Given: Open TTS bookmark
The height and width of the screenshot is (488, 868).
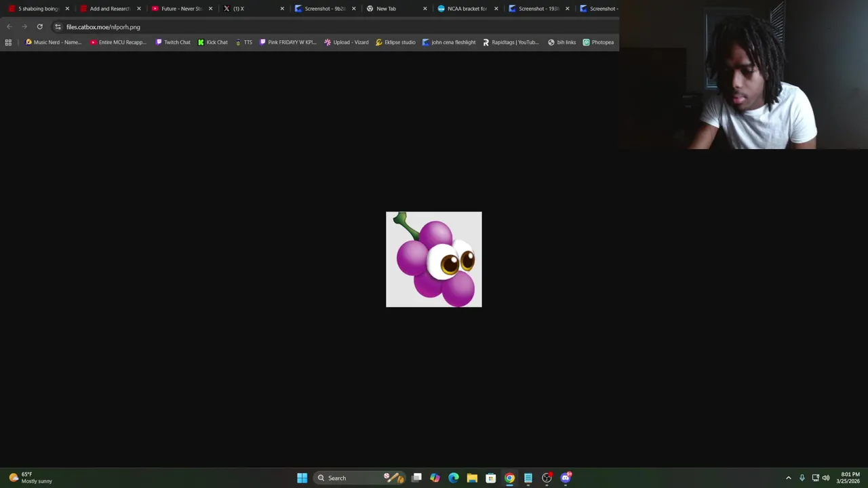Looking at the screenshot, I should [x=243, y=42].
